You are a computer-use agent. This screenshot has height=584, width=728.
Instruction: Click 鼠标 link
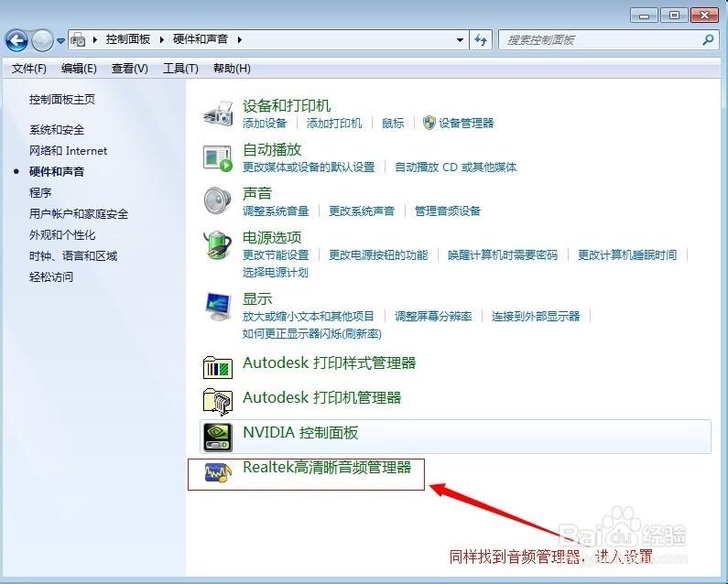click(393, 123)
